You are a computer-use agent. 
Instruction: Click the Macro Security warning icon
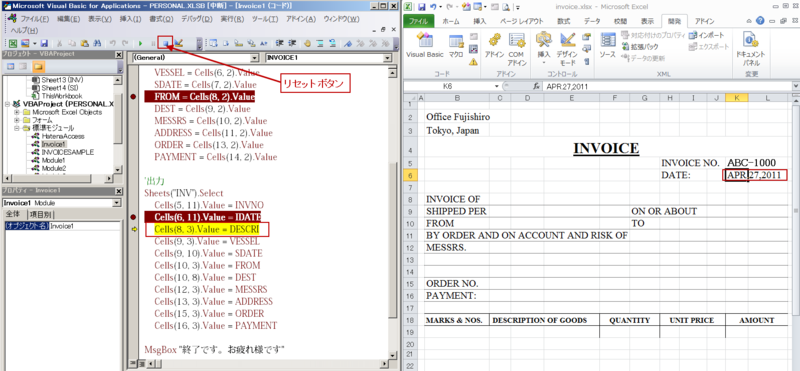tap(473, 62)
